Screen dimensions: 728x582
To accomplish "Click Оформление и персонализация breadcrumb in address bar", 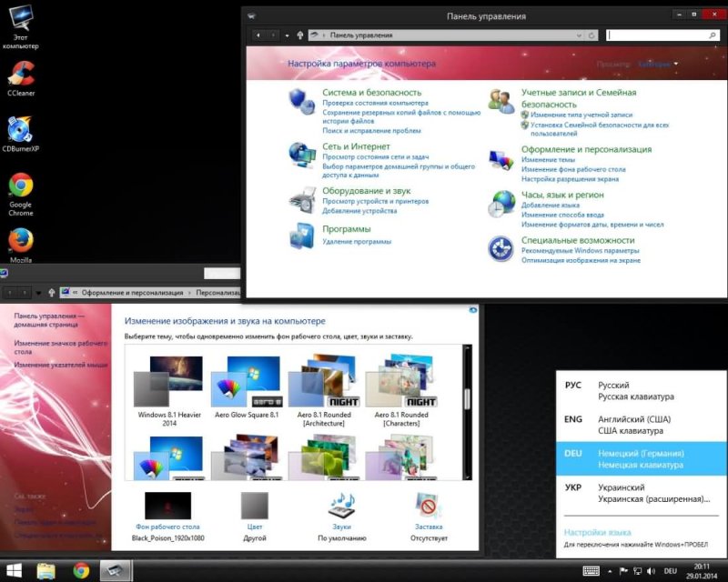I will [132, 293].
